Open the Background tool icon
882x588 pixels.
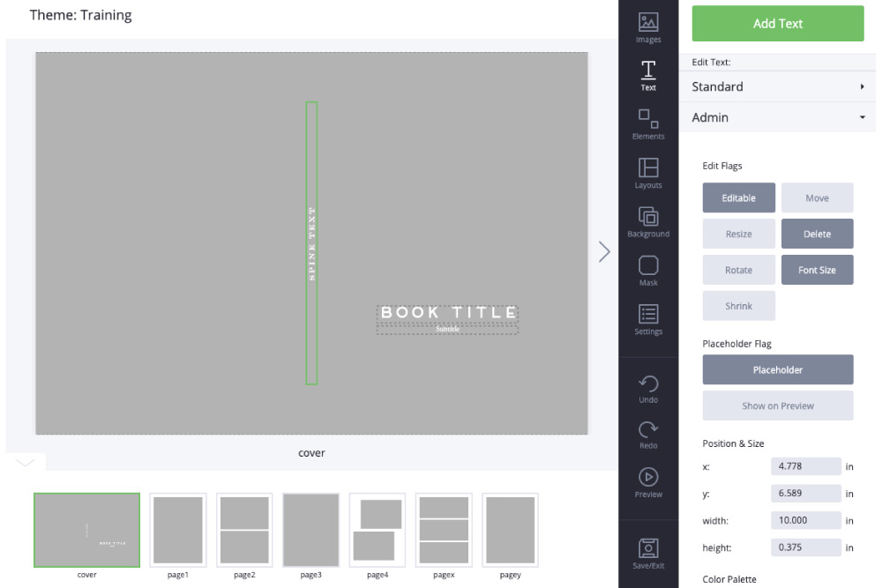648,217
